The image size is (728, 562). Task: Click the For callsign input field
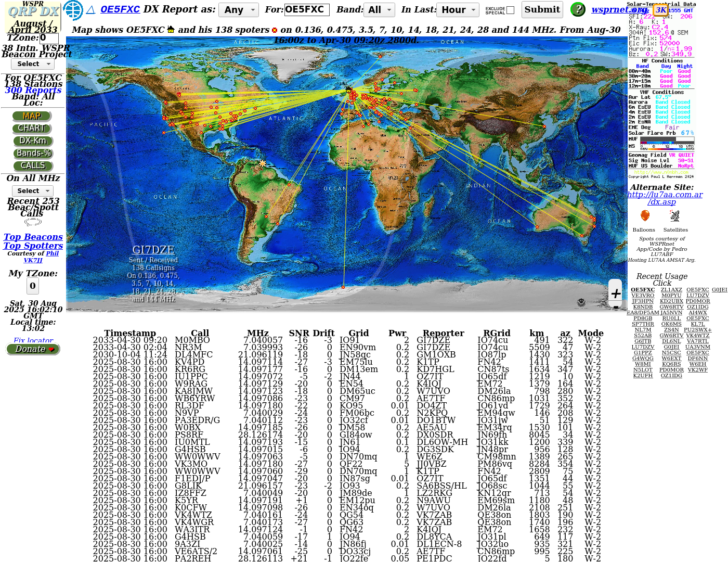(307, 10)
